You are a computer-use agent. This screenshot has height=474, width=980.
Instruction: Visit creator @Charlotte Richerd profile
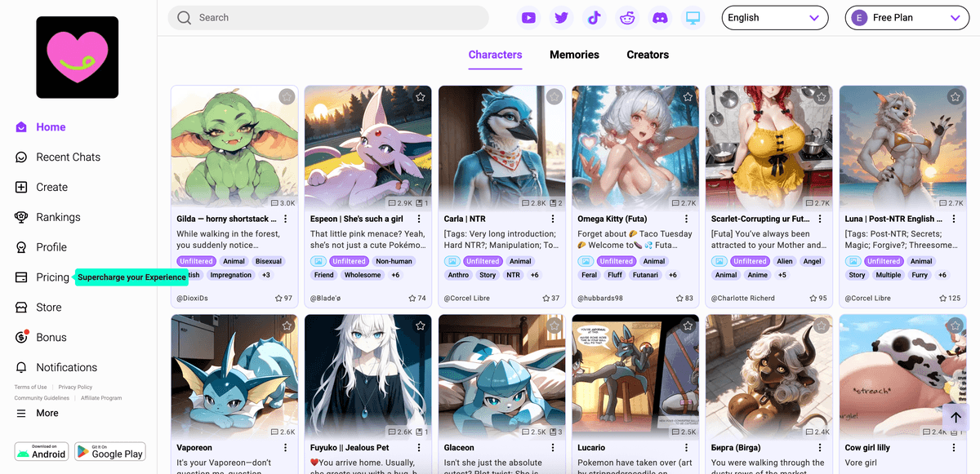tap(743, 299)
